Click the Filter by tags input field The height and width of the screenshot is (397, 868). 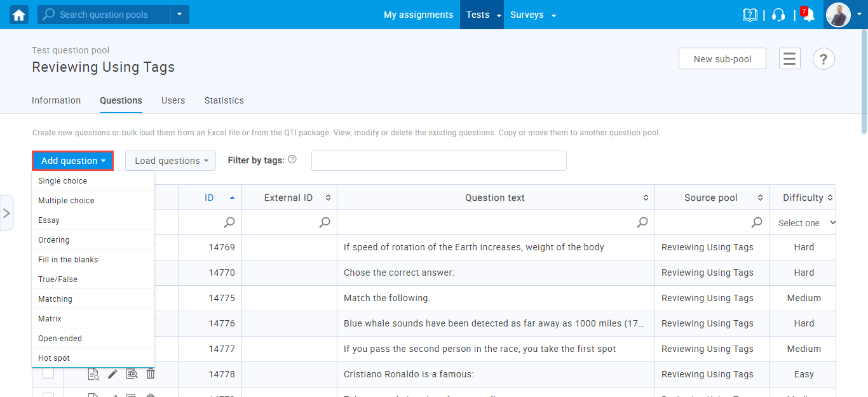click(438, 161)
